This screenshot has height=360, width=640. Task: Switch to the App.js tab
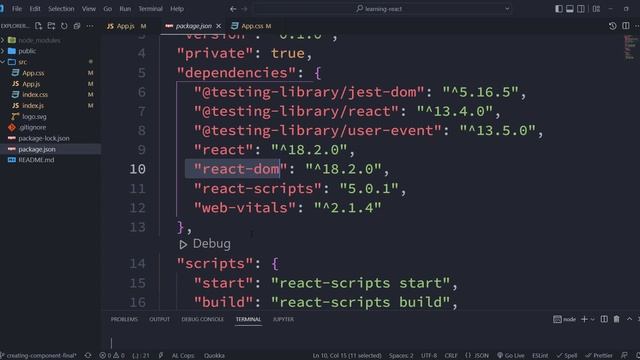(127, 26)
